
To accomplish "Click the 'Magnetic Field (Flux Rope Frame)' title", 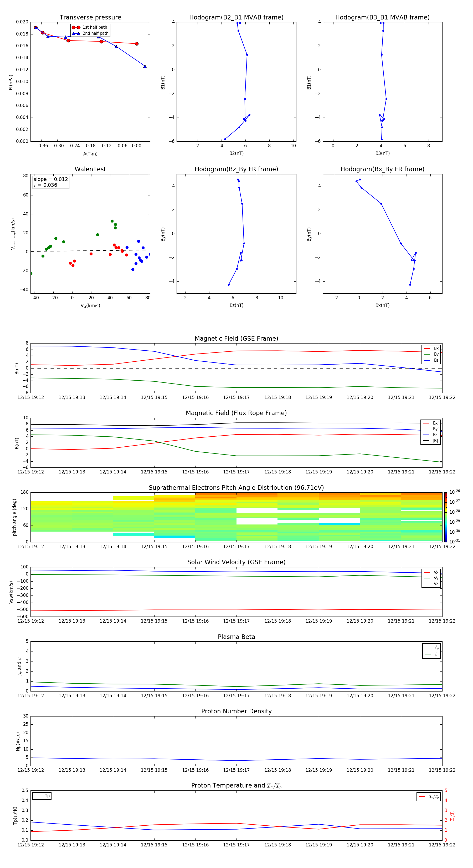I will point(236,413).
